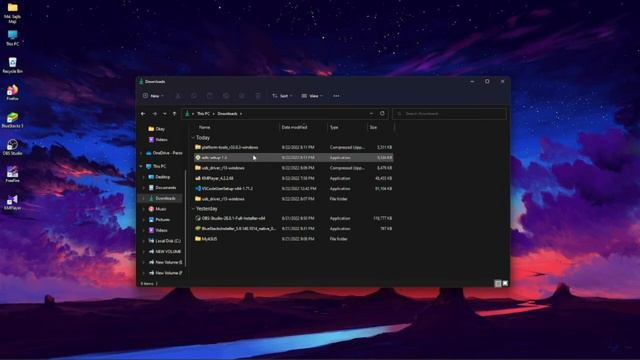
Task: Expand Local Disk (C:) tree node
Action: click(x=144, y=241)
